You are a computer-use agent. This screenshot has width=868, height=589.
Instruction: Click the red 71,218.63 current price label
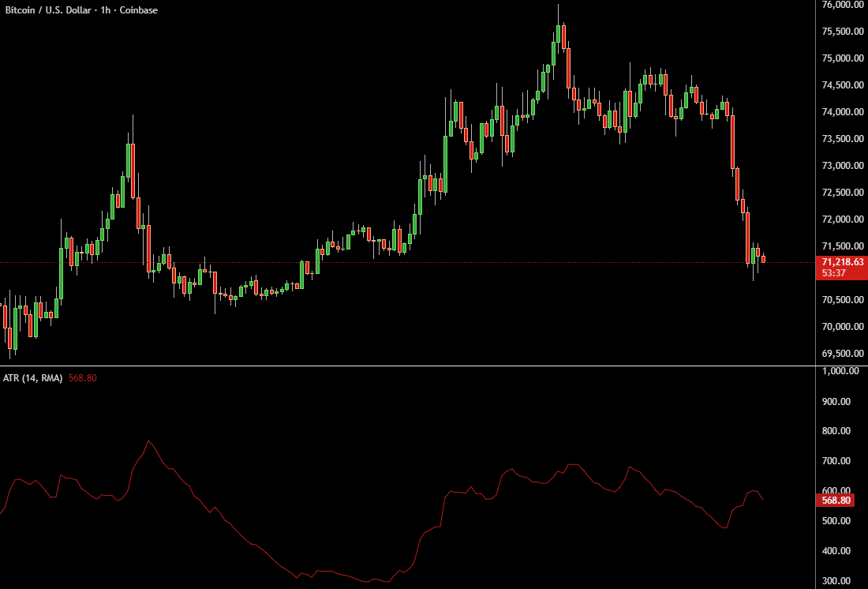842,260
